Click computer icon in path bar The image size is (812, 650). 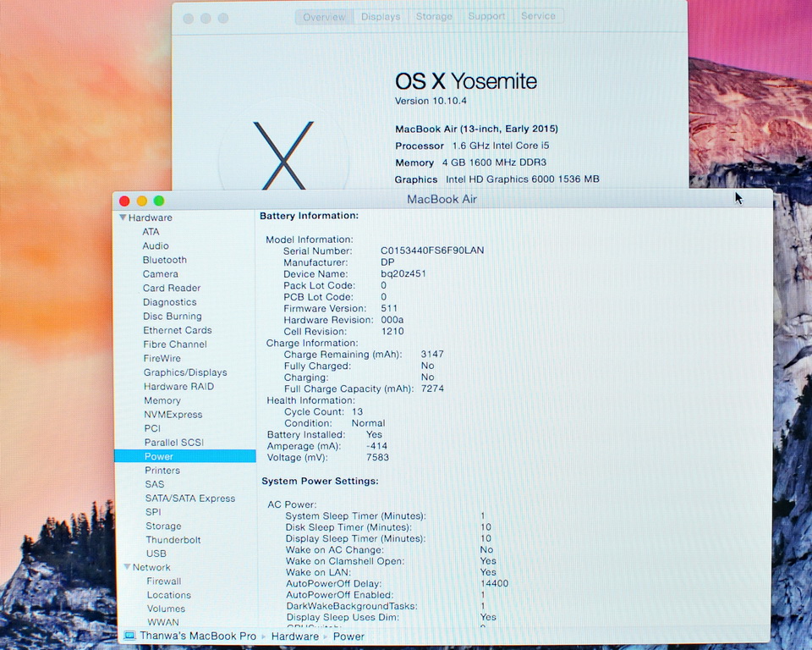tap(129, 636)
